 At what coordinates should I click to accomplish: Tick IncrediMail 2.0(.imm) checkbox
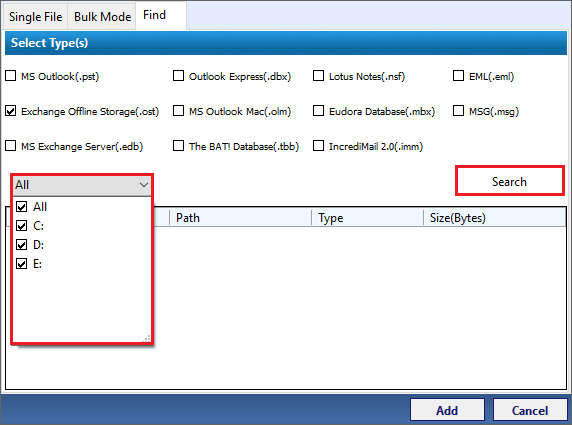pos(318,146)
